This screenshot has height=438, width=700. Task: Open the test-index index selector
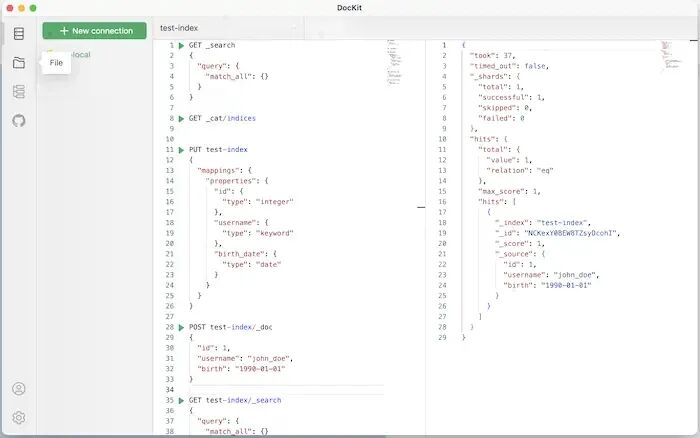(x=228, y=28)
